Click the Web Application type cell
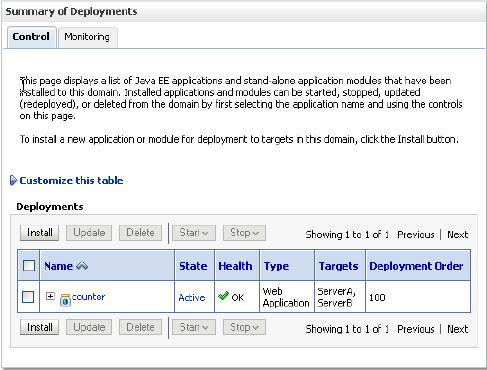 click(x=286, y=297)
